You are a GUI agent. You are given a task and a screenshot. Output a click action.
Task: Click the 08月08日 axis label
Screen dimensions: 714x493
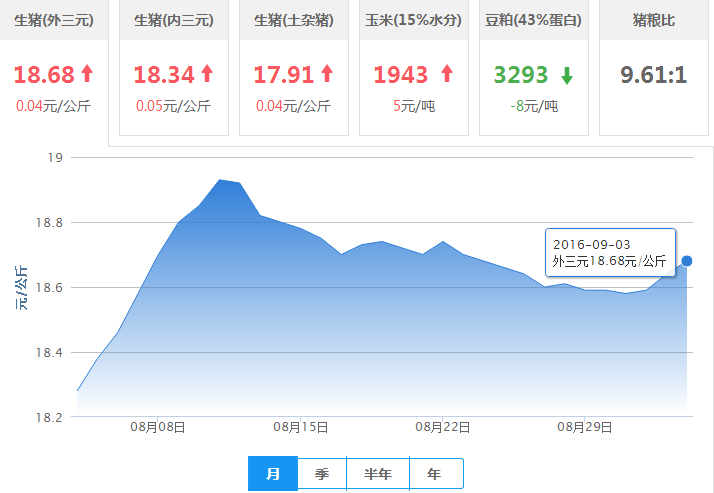coord(158,427)
